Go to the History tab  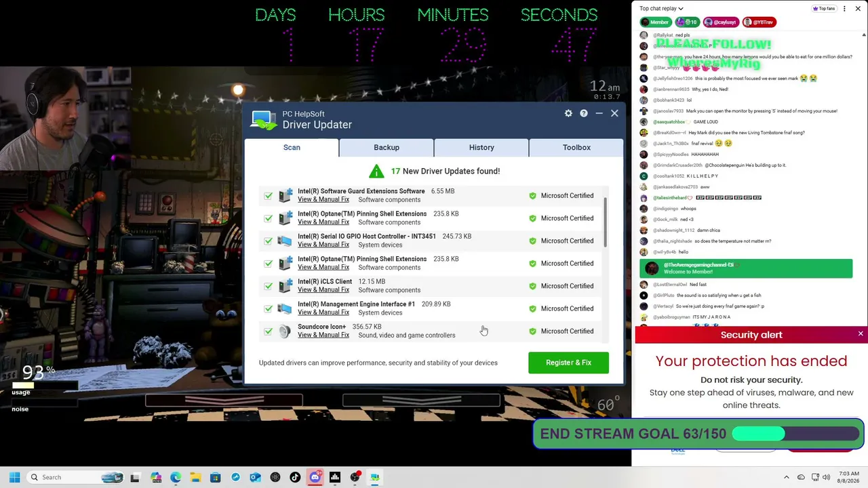click(x=481, y=147)
